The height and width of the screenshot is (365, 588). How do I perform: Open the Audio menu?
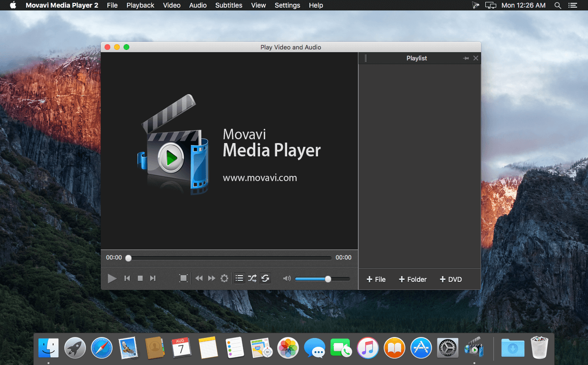198,5
